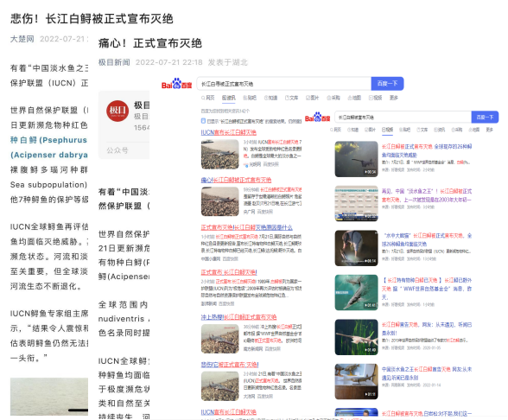Open 图片 tab on news results page
Viewport: 508px width, 420px height.
(x=313, y=98)
